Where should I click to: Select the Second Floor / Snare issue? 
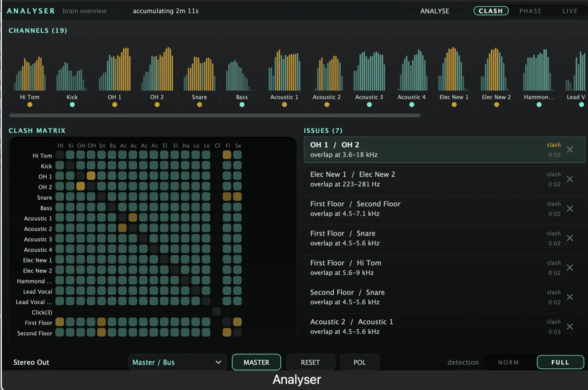tap(444, 297)
